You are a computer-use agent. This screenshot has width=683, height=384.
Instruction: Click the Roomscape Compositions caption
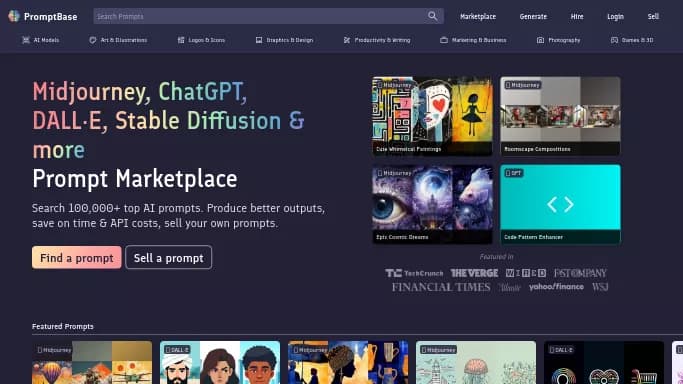coord(537,149)
